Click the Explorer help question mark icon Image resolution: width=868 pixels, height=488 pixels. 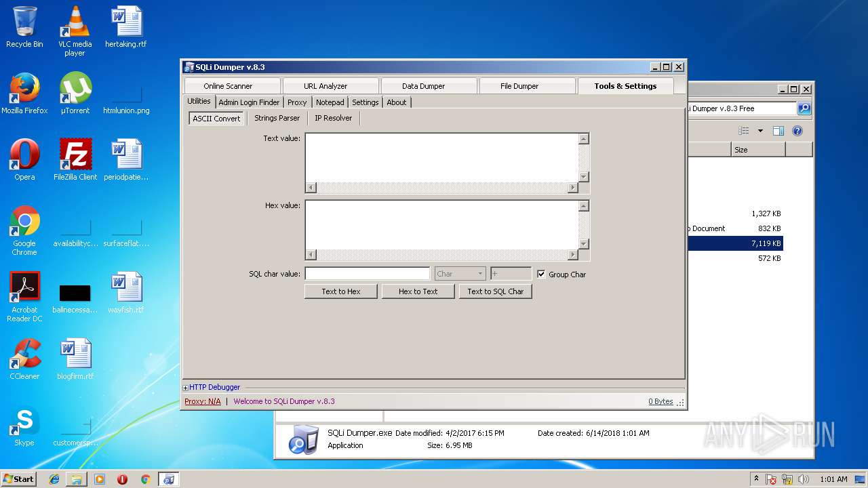tap(797, 131)
